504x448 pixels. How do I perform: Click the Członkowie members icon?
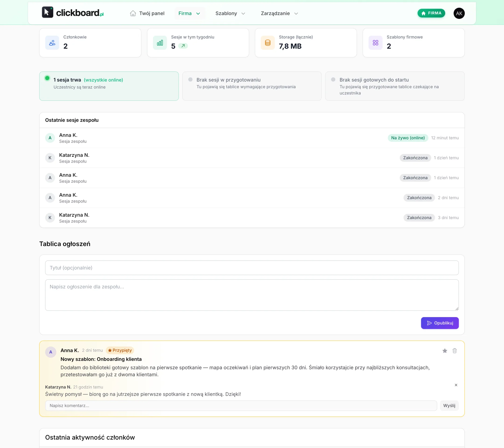(x=52, y=43)
